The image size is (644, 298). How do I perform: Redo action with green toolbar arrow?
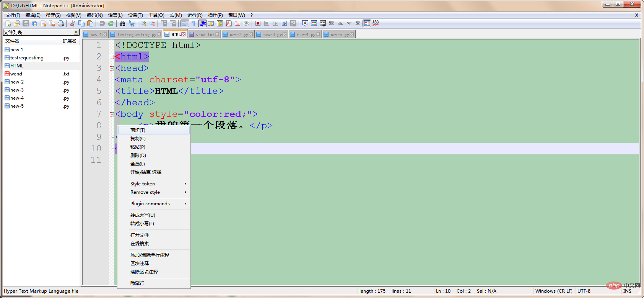pos(111,23)
